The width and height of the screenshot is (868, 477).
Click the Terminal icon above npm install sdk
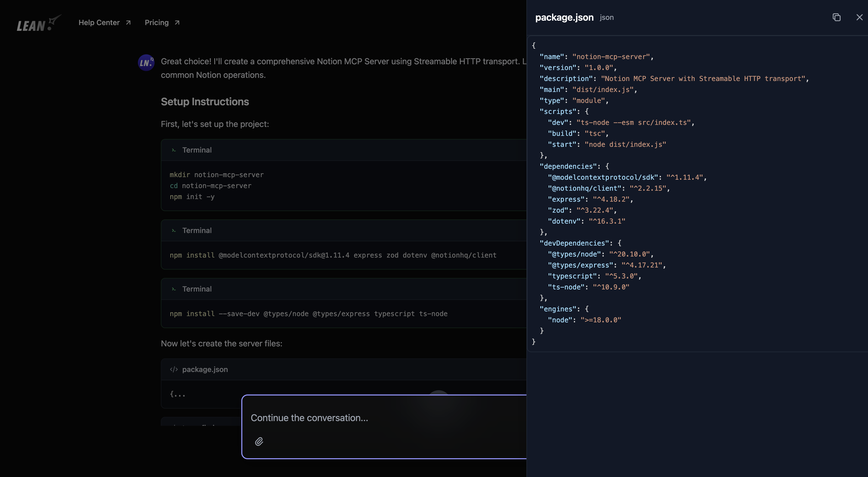coord(174,231)
